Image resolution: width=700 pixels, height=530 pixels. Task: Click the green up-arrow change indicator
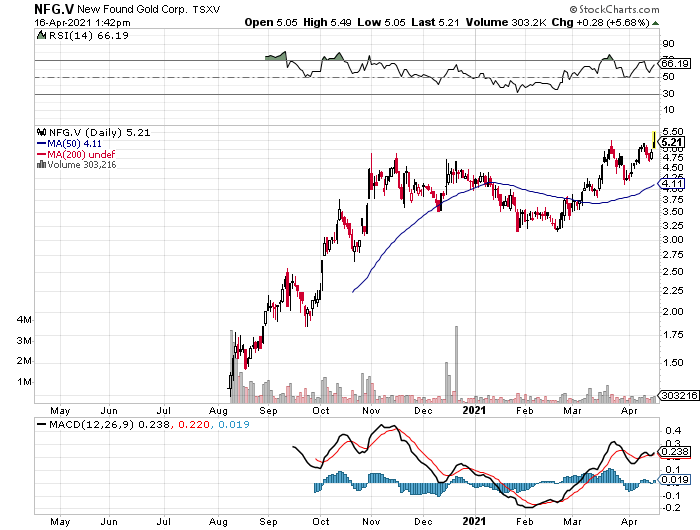655,23
